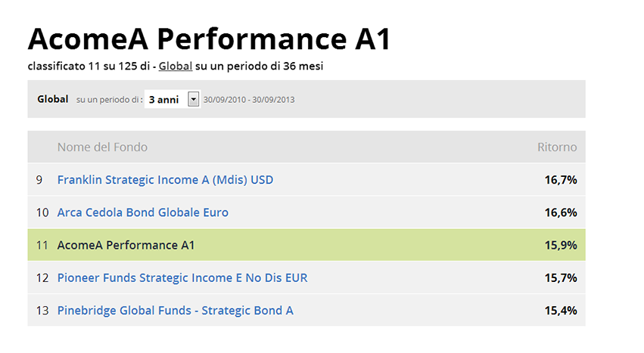Click the date range 30/09/2010 - 30/09/2013
Viewport: 644px width, 353px height.
[x=249, y=100]
